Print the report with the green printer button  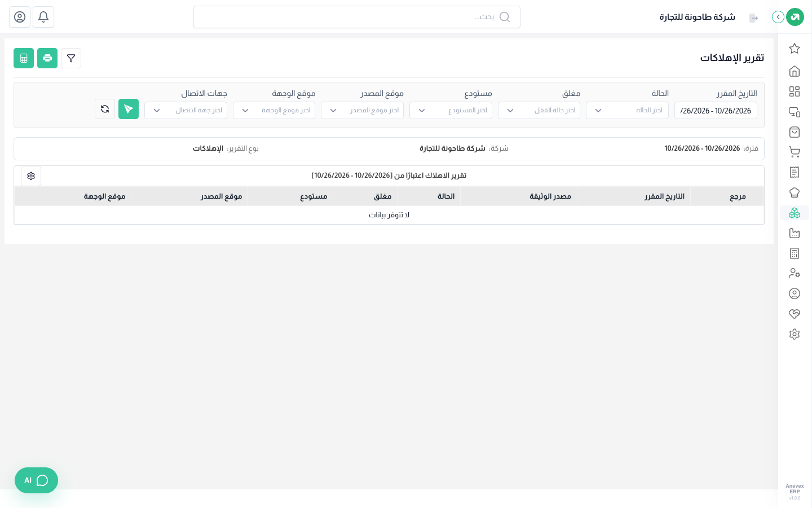[x=47, y=58]
